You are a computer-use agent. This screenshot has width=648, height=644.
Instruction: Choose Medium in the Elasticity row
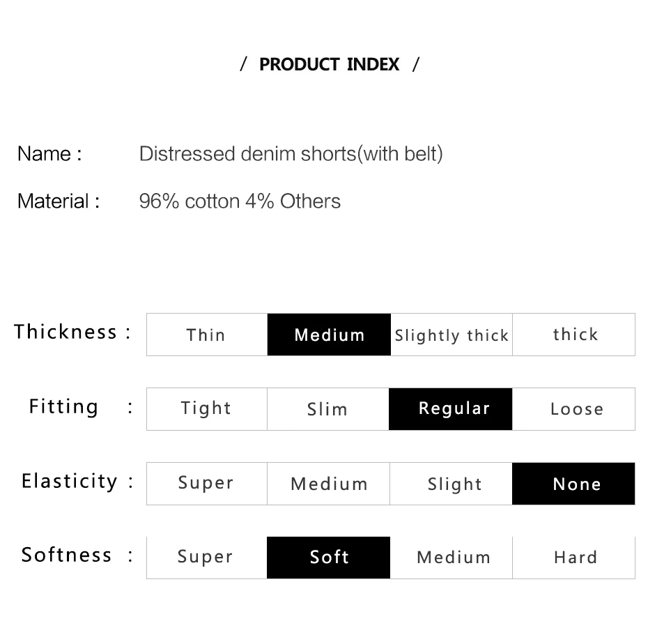[x=329, y=484]
